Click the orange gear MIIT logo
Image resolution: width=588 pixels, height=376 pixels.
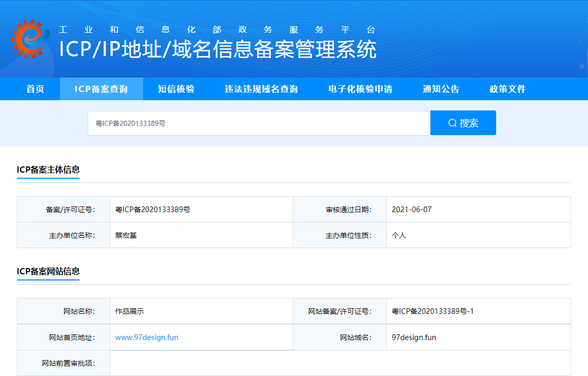click(x=30, y=39)
